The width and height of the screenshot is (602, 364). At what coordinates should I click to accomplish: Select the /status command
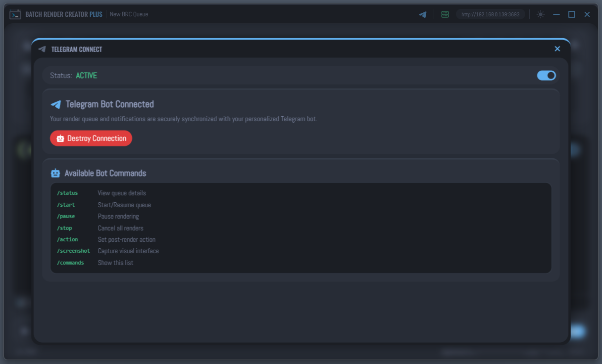tap(67, 193)
